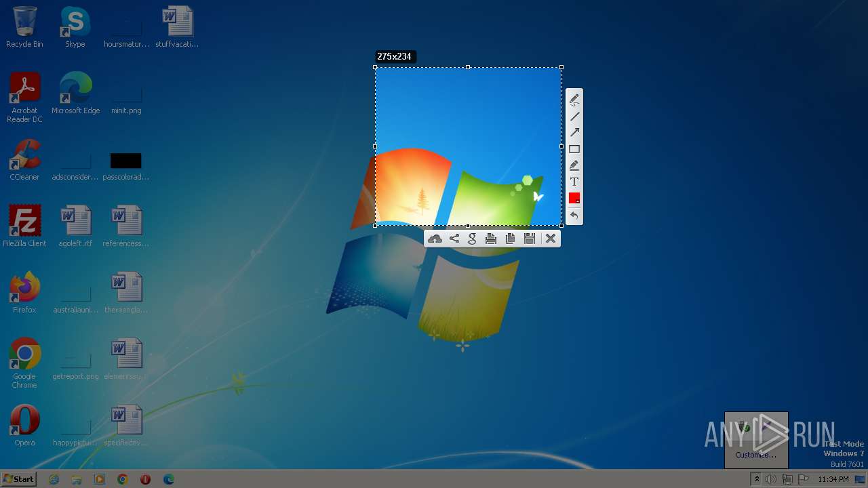Select the stuffvacati... Word document
Screen dimensions: 868x488
click(177, 27)
